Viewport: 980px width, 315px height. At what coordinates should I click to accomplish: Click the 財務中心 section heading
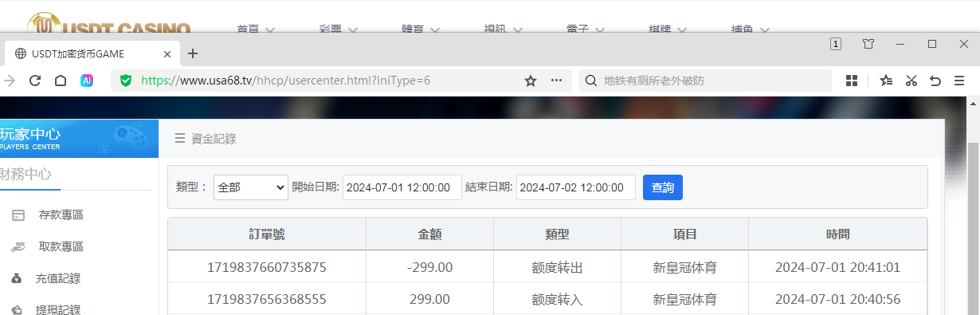pos(25,174)
